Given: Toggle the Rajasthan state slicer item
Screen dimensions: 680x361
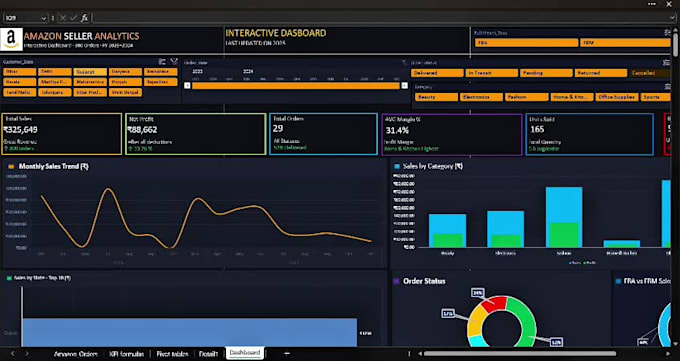Looking at the screenshot, I should pyautogui.click(x=160, y=82).
